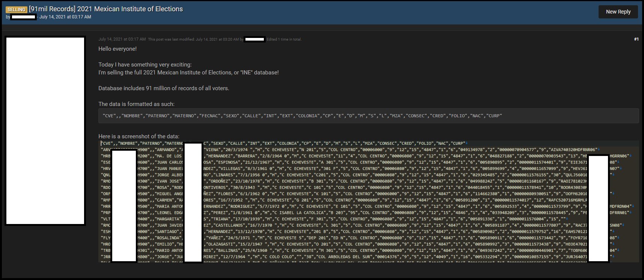The width and height of the screenshot is (644, 280).
Task: Click the 'Hello everyone!' greeting line
Action: (x=117, y=49)
